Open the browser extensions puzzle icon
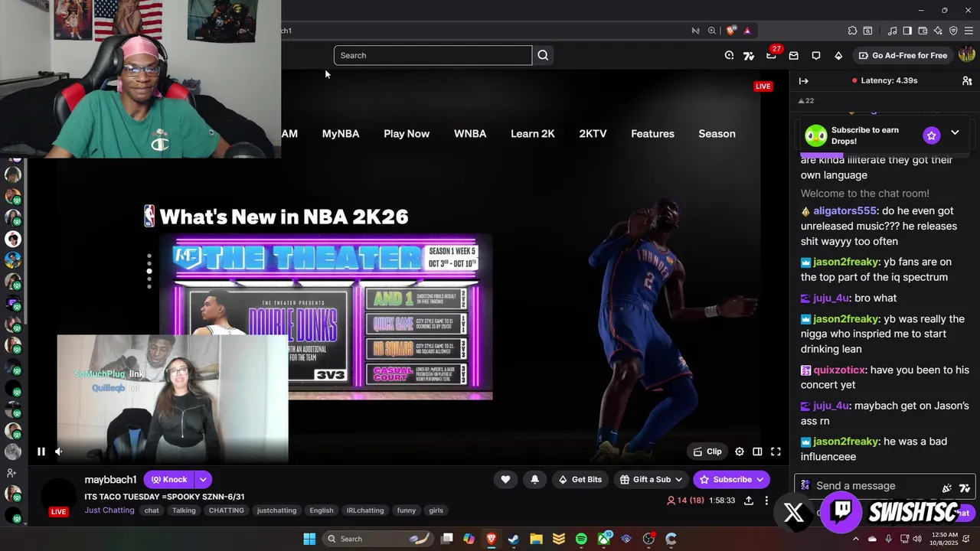The image size is (980, 551). (x=852, y=31)
